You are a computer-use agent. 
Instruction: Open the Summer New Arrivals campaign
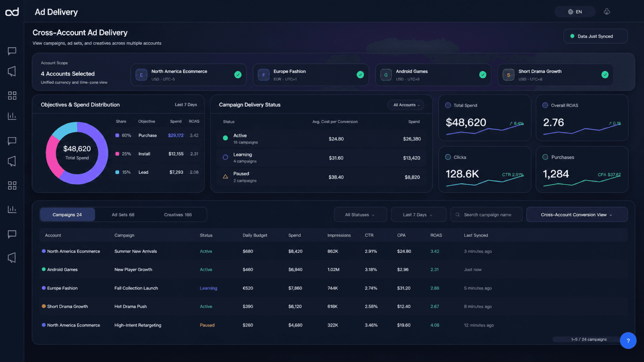(136, 251)
